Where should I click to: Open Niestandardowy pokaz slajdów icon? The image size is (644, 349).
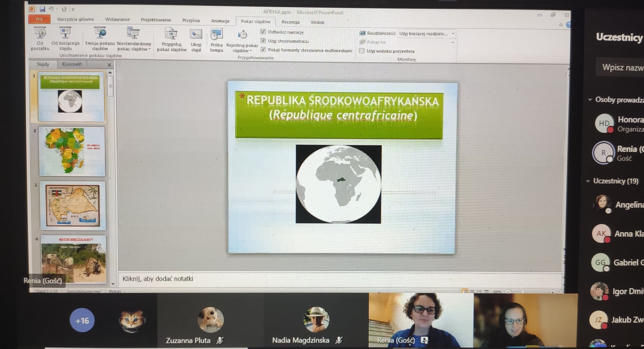coord(133,34)
